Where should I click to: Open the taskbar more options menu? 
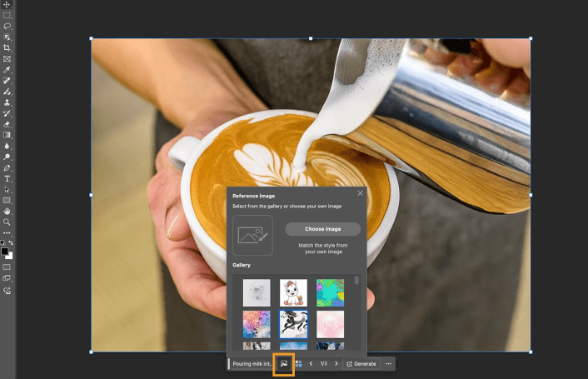click(x=388, y=364)
